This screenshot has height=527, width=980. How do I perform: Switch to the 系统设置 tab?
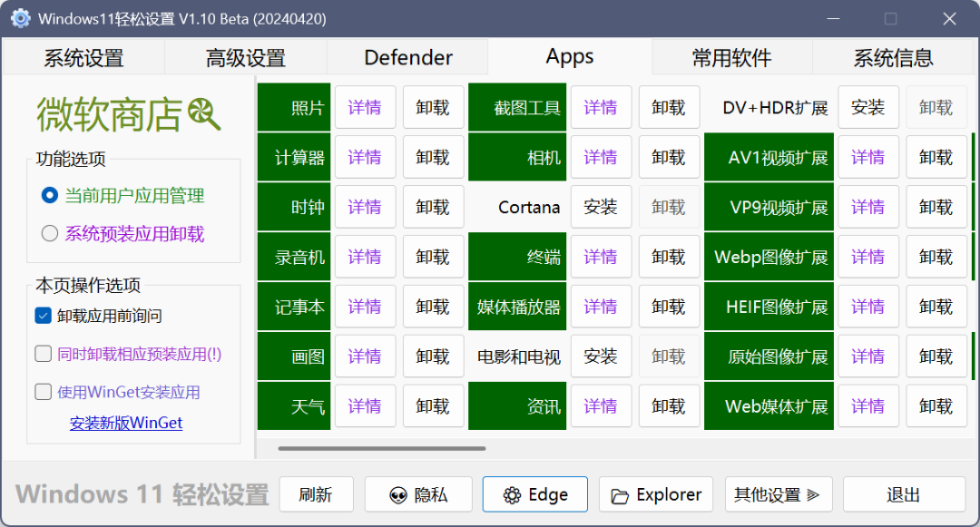(83, 57)
